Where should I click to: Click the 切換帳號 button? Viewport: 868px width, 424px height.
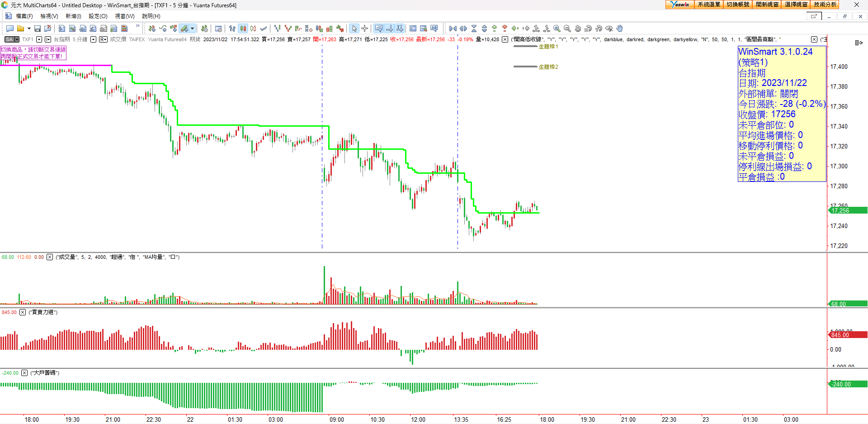click(x=738, y=5)
